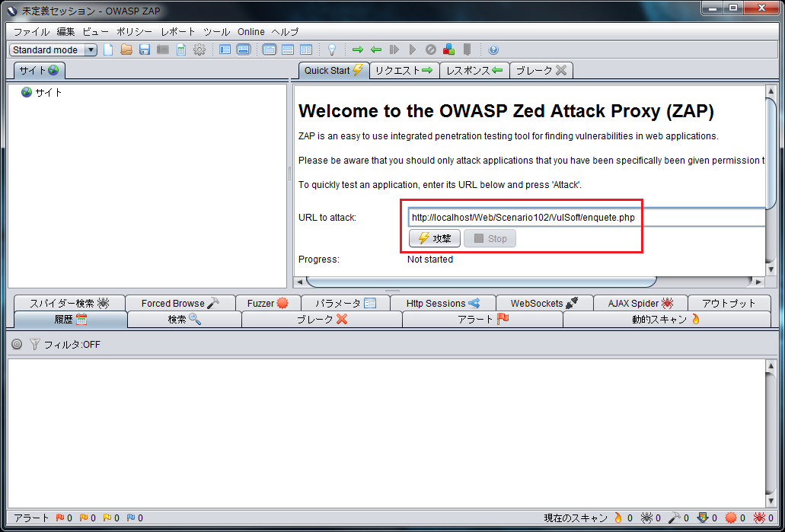Click the grey spider icon in status bar
The width and height of the screenshot is (785, 532).
pyautogui.click(x=647, y=518)
